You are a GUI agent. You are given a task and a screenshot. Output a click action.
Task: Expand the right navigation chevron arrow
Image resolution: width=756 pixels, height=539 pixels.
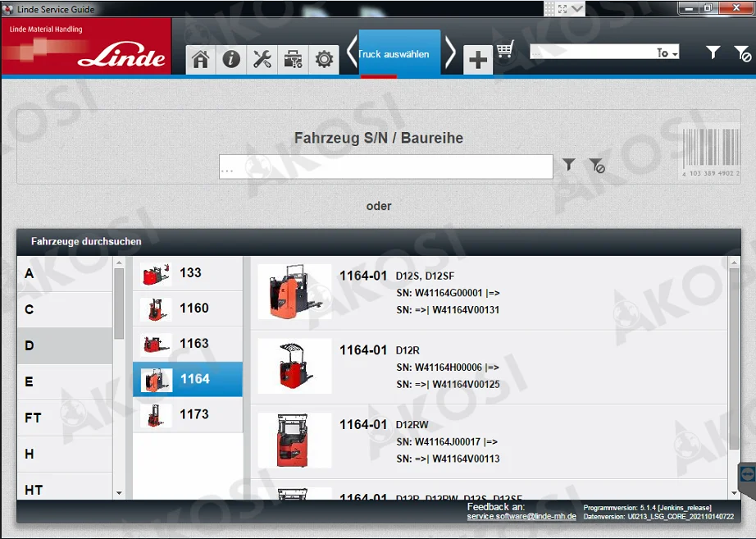452,52
